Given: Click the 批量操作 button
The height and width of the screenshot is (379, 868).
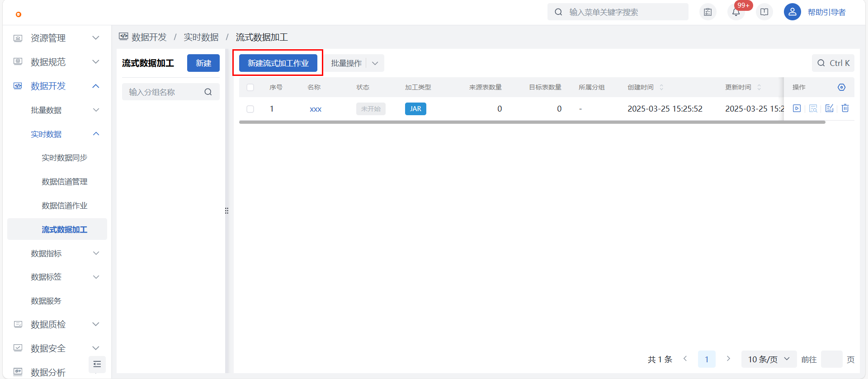Looking at the screenshot, I should 346,63.
